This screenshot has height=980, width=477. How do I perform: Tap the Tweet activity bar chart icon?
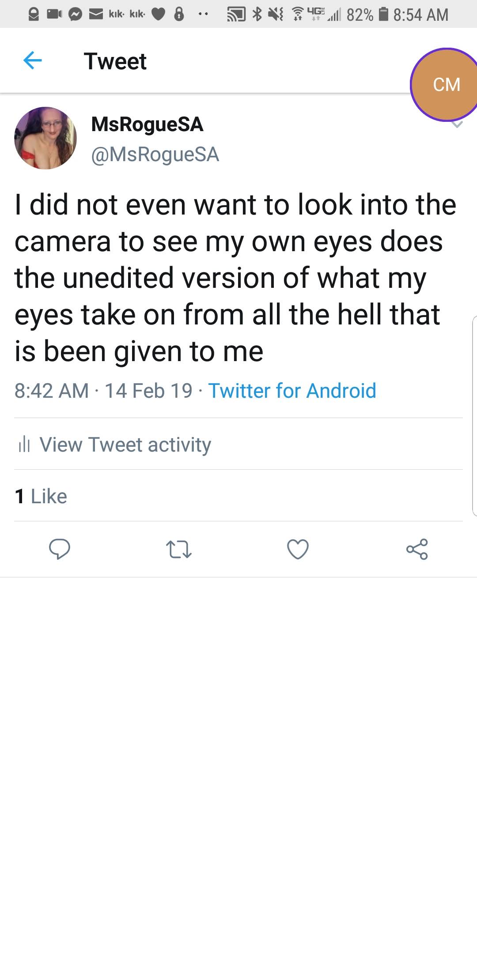(x=24, y=445)
